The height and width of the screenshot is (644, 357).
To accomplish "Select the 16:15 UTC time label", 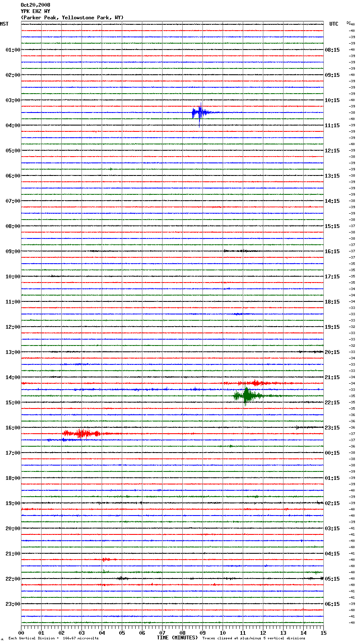I will (332, 251).
